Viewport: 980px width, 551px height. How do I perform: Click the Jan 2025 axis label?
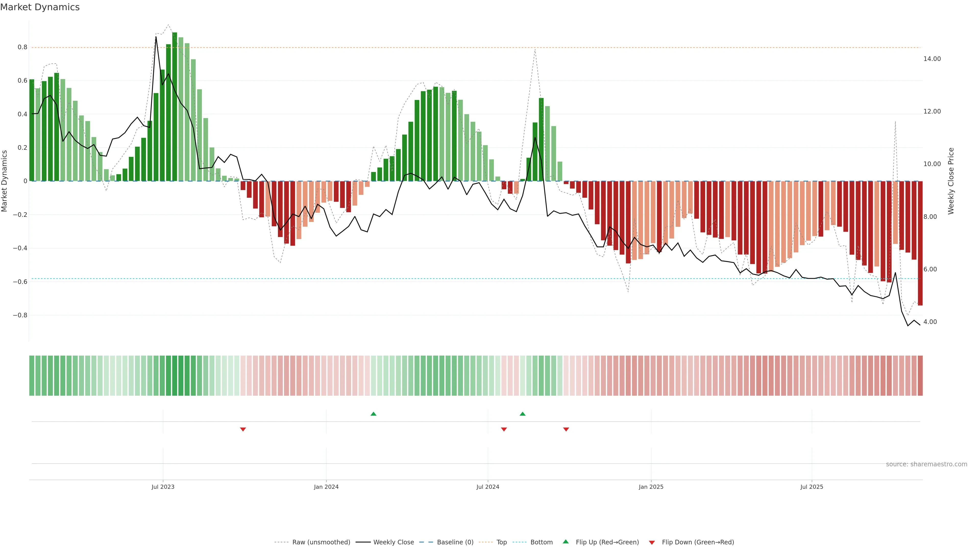coord(651,487)
